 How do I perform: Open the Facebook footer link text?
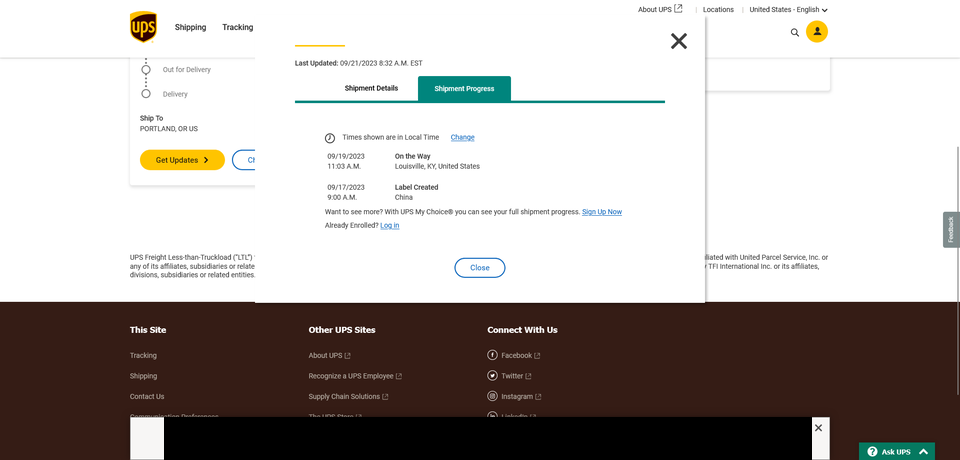tap(520, 355)
